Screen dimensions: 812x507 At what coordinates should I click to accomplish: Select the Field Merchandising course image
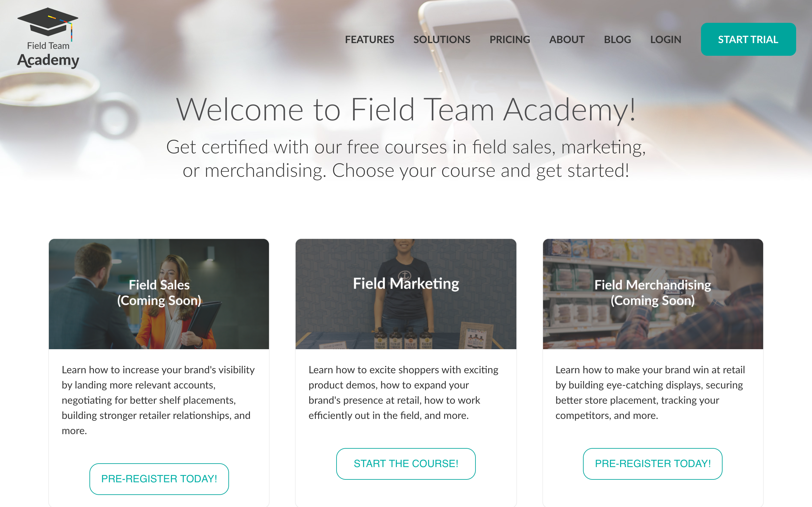coord(653,294)
